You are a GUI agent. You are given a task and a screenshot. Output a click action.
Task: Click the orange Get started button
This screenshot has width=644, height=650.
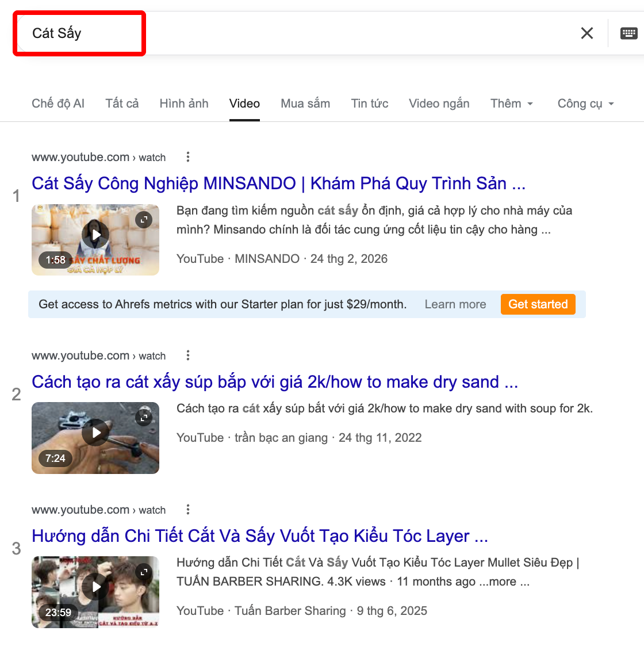click(x=538, y=304)
